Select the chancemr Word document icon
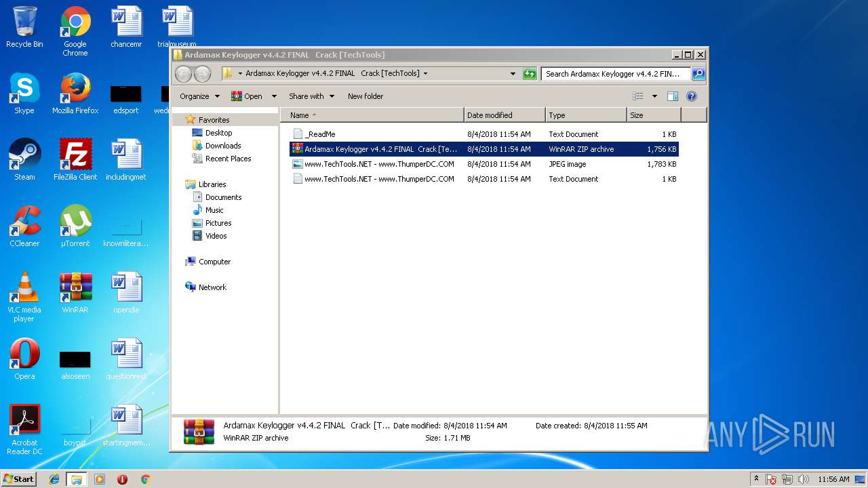Image resolution: width=868 pixels, height=488 pixels. (x=126, y=27)
